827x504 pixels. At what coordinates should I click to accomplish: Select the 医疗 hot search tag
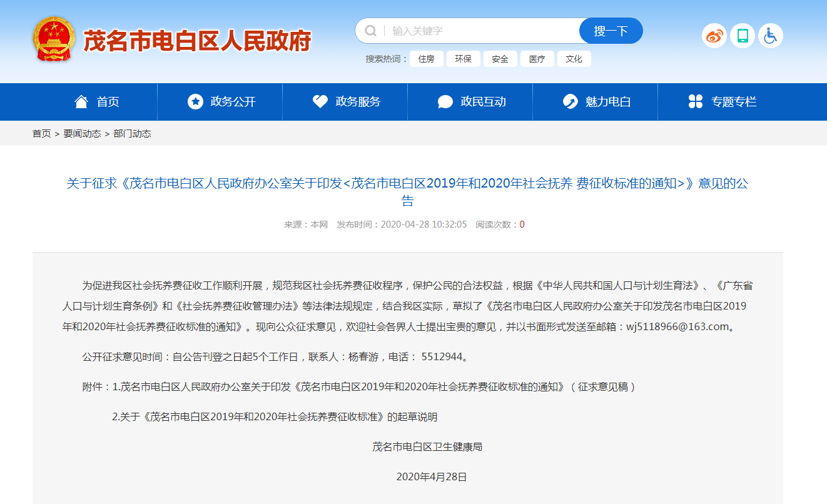537,59
